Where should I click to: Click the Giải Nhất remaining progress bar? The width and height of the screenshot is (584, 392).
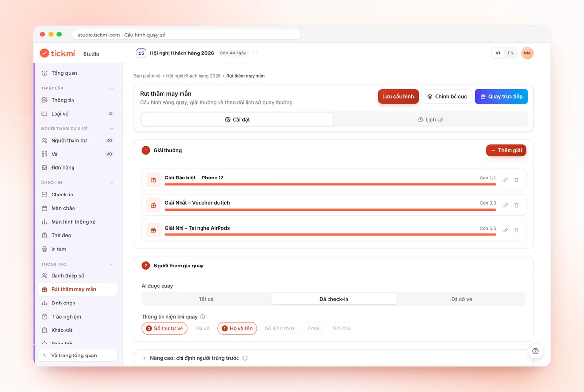[330, 210]
